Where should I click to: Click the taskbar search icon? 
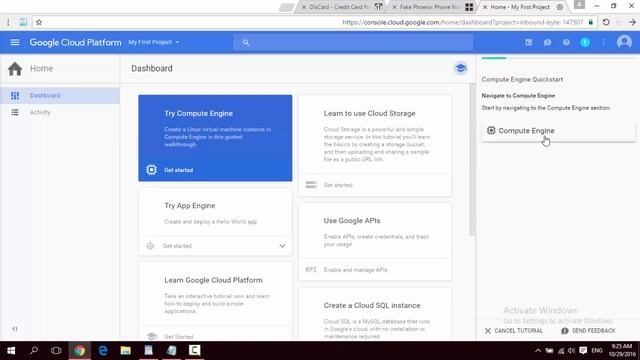tap(34, 351)
